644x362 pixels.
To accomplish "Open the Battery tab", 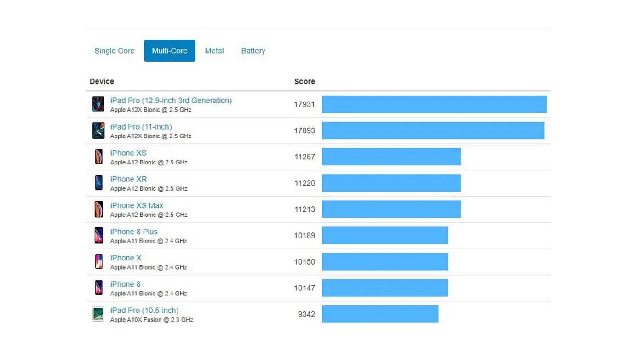I will pos(253,51).
